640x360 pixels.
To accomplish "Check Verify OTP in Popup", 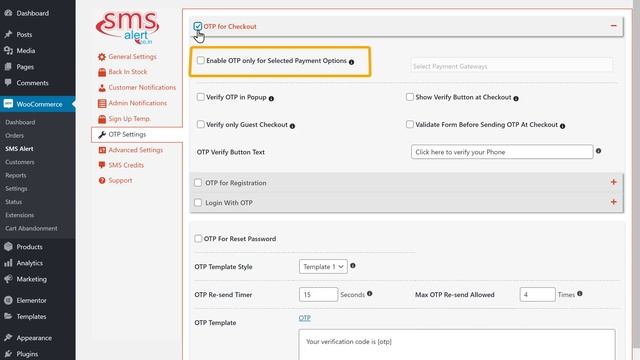I will [x=200, y=97].
